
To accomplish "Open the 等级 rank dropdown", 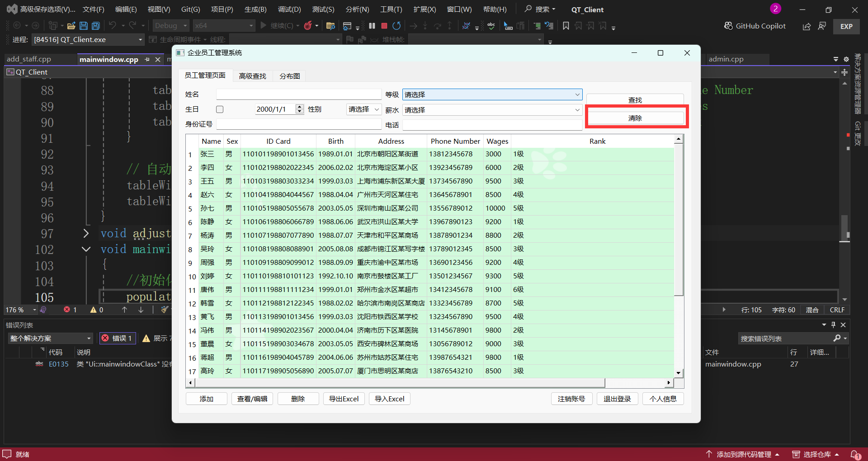I will (492, 94).
